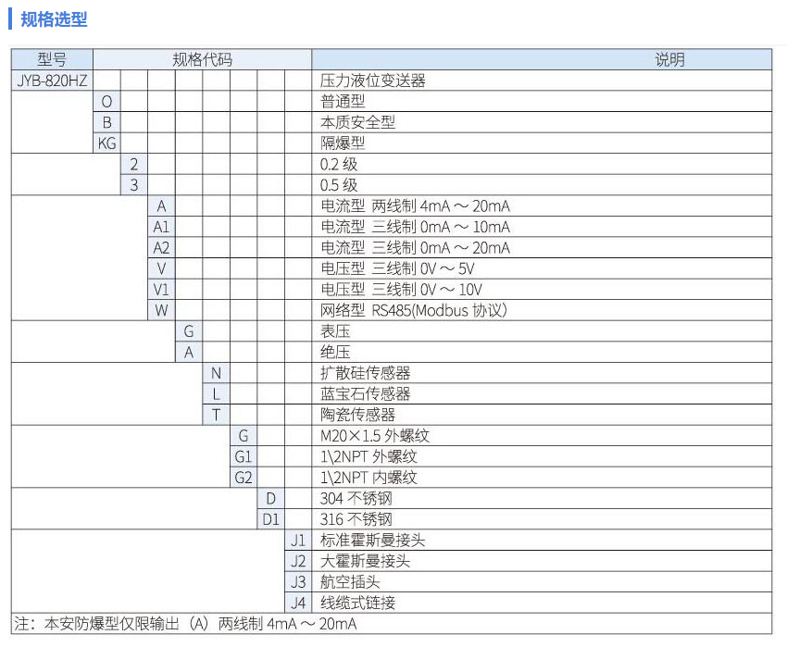The width and height of the screenshot is (787, 672).
Task: Click the code cell J2
Action: coord(298,561)
